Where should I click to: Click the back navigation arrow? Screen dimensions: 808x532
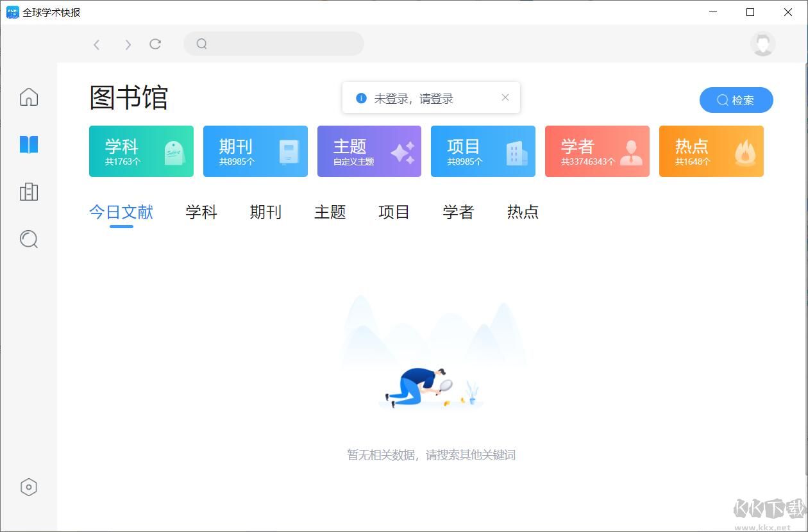pyautogui.click(x=96, y=44)
